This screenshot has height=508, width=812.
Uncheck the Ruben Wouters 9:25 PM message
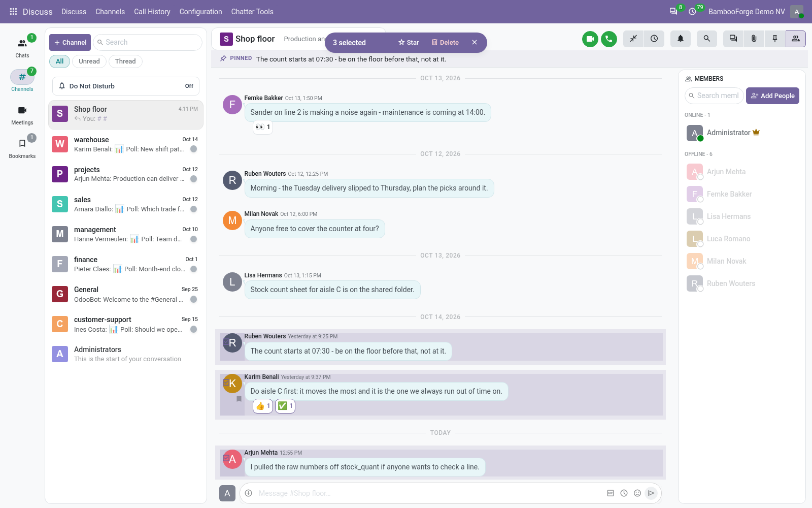point(226,342)
